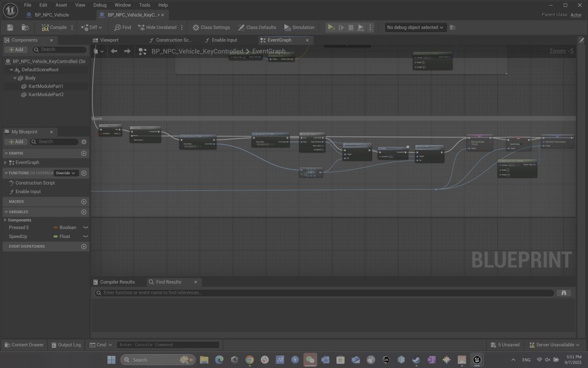The height and width of the screenshot is (368, 588).
Task: Expand the EventGraph tree item
Action: pyautogui.click(x=6, y=163)
